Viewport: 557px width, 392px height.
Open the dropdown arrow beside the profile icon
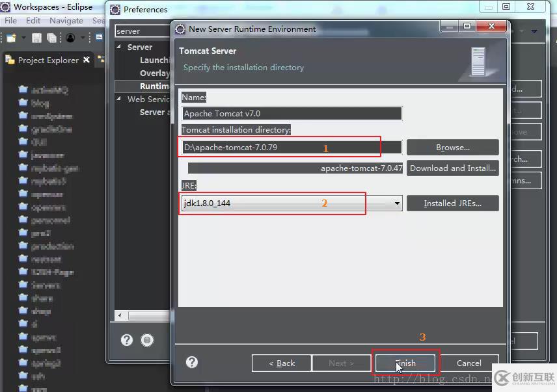coord(83,38)
